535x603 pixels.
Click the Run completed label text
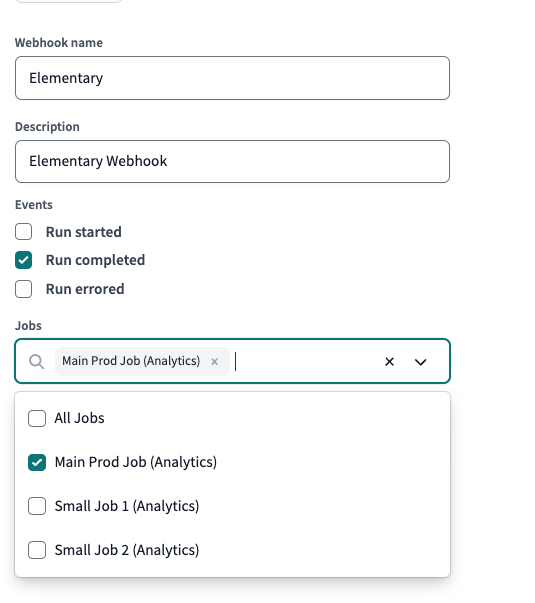click(95, 260)
